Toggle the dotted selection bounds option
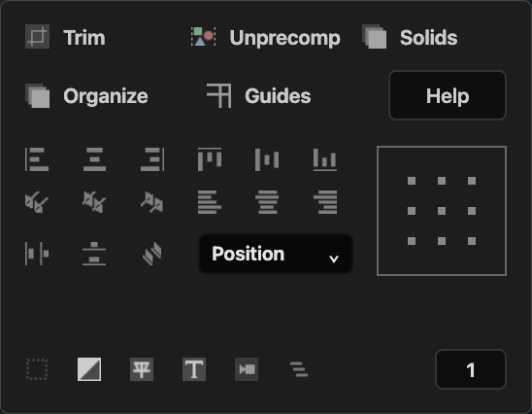Viewport: 532px width, 414px height. (x=37, y=369)
